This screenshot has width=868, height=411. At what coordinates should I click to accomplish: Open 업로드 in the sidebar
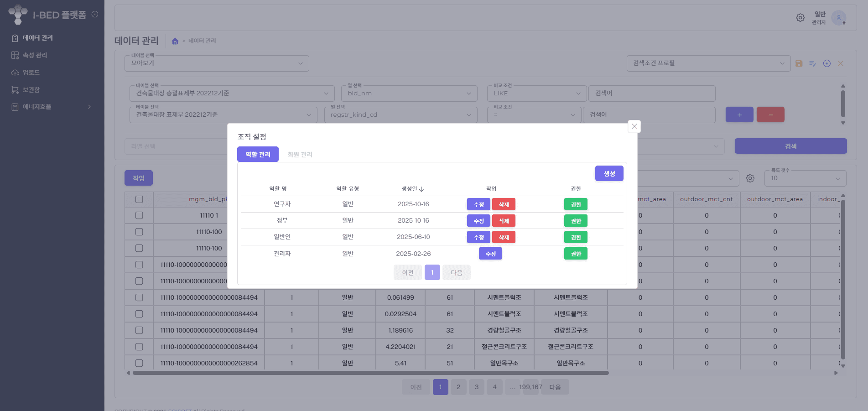31,73
